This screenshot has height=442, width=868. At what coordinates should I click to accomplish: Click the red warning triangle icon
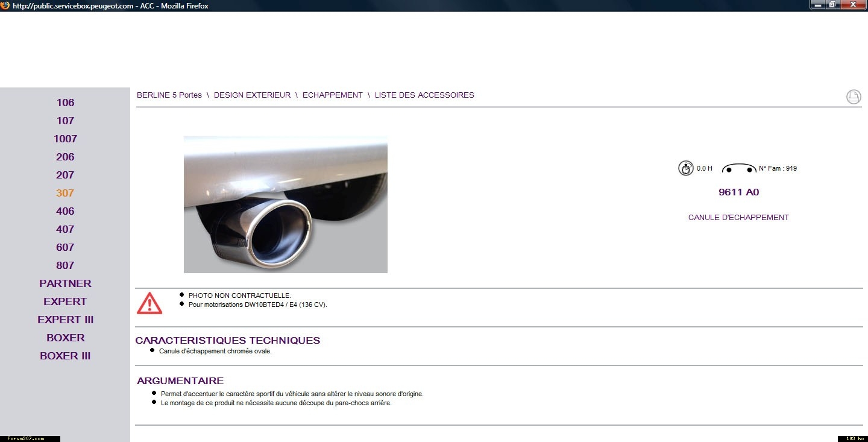coord(149,303)
